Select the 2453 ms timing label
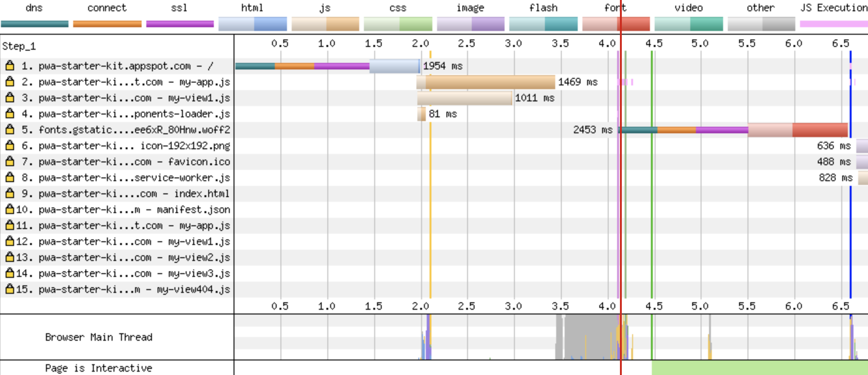Screen dimensions: 868x375 (x=593, y=130)
